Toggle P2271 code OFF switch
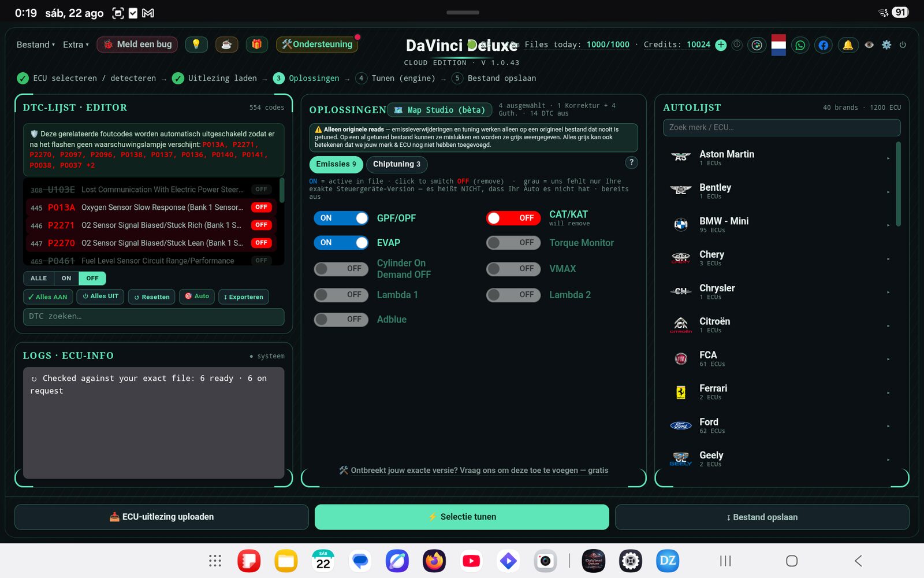This screenshot has height=578, width=924. point(261,225)
